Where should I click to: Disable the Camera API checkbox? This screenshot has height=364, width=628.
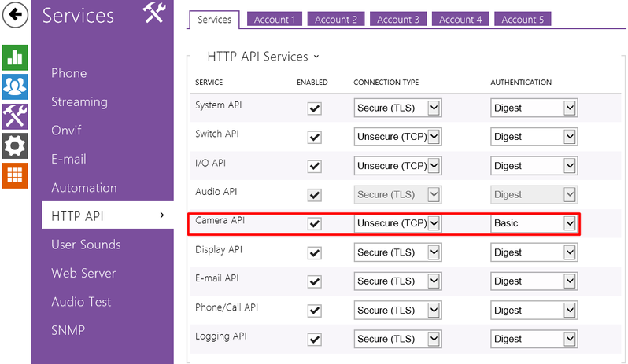[x=315, y=224]
